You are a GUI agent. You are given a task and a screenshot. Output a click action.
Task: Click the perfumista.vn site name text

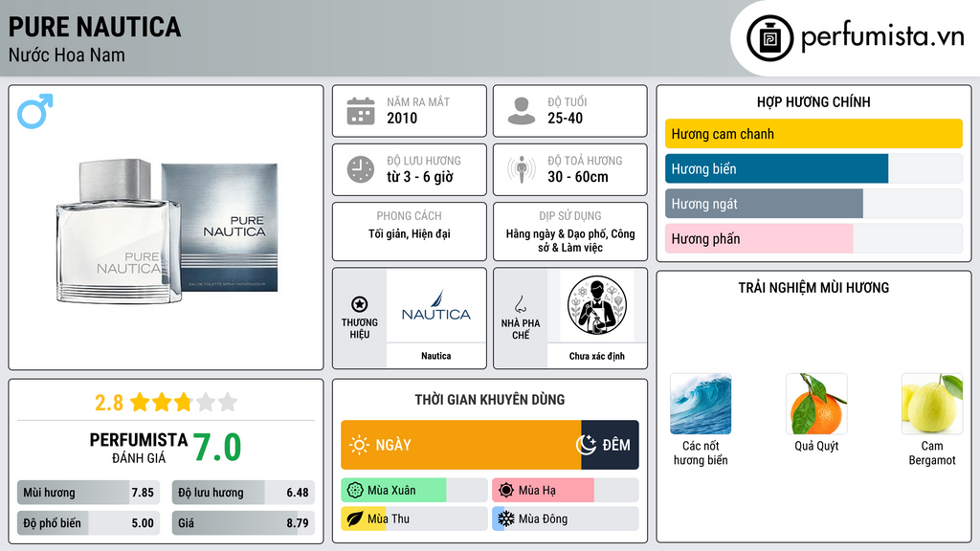pyautogui.click(x=882, y=37)
